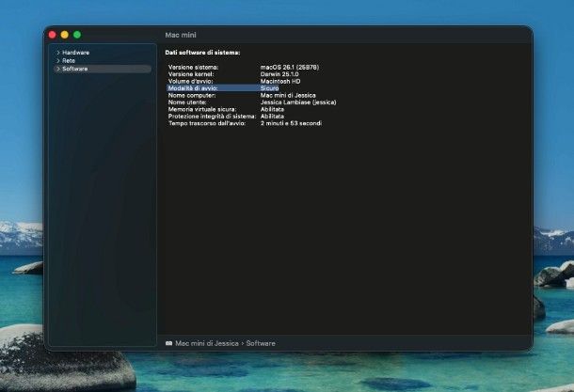Expand the Software chevron in sidebar
574x392 pixels.
pyautogui.click(x=58, y=69)
